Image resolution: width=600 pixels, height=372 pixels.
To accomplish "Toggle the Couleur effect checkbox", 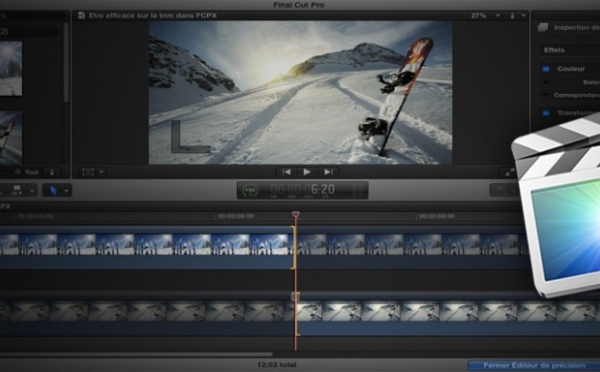I will (546, 69).
